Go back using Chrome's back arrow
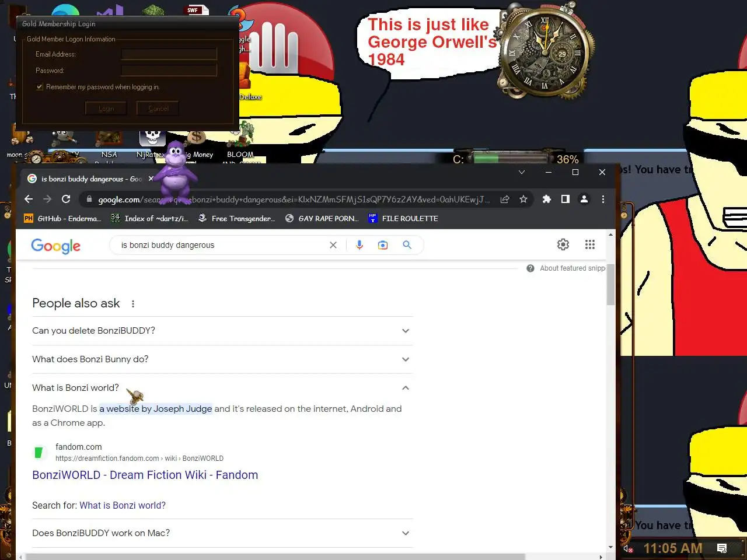747x560 pixels. click(x=29, y=199)
